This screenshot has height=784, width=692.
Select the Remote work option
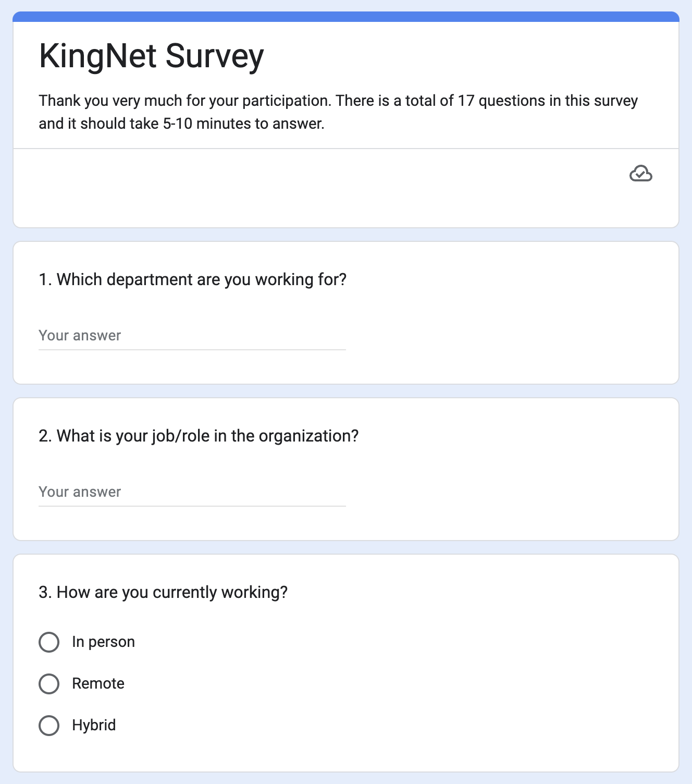click(50, 683)
